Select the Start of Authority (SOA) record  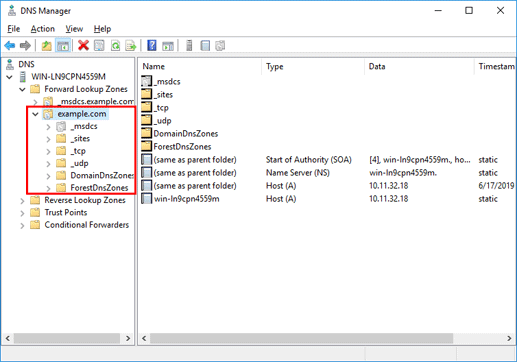tap(328, 160)
